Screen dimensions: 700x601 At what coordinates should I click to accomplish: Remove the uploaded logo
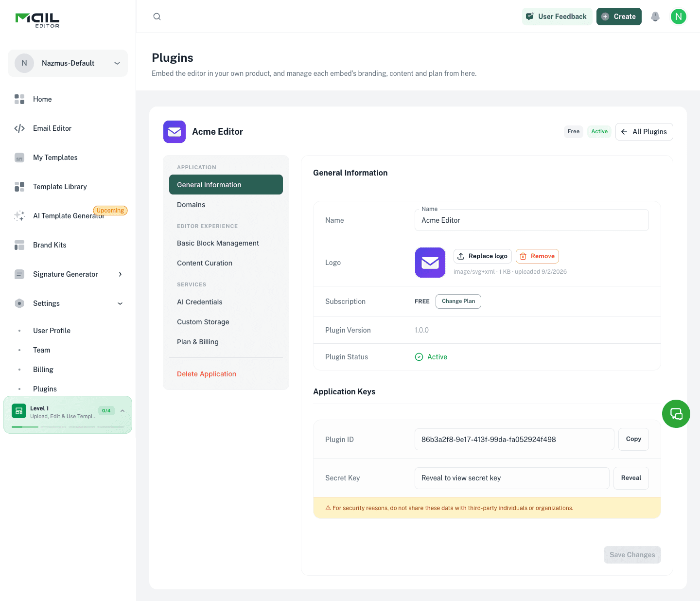point(537,256)
